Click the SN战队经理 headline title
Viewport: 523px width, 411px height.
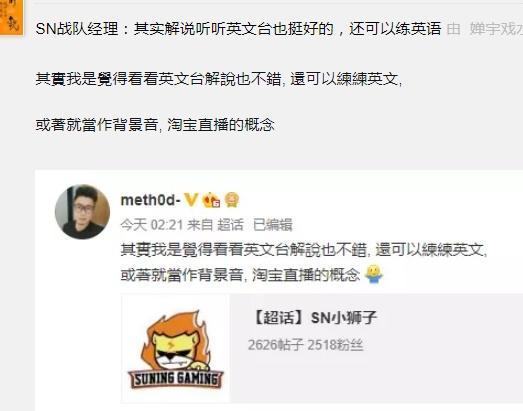[238, 29]
